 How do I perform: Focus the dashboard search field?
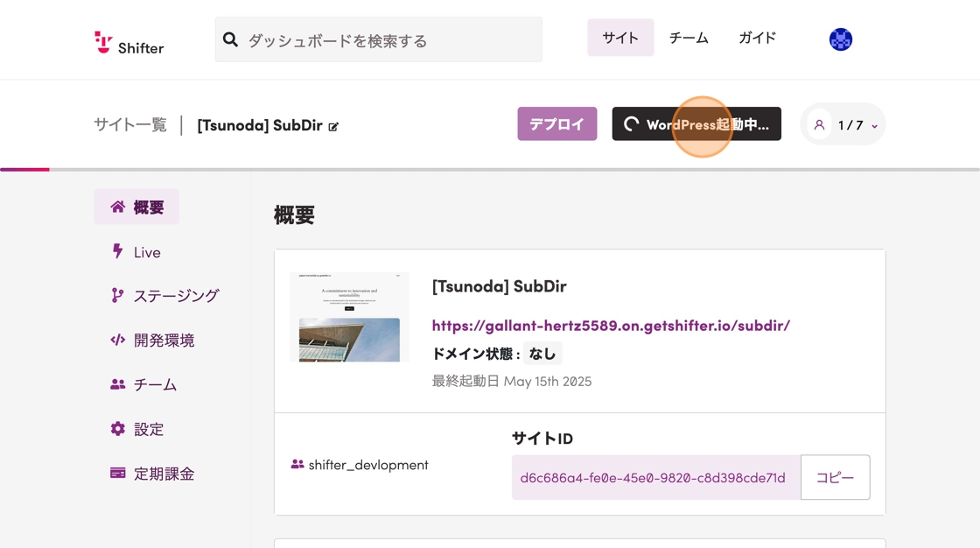coord(378,39)
